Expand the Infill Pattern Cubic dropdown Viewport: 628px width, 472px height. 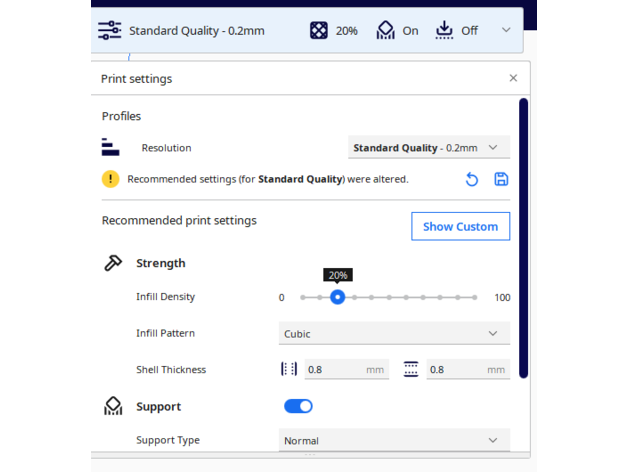coord(393,333)
